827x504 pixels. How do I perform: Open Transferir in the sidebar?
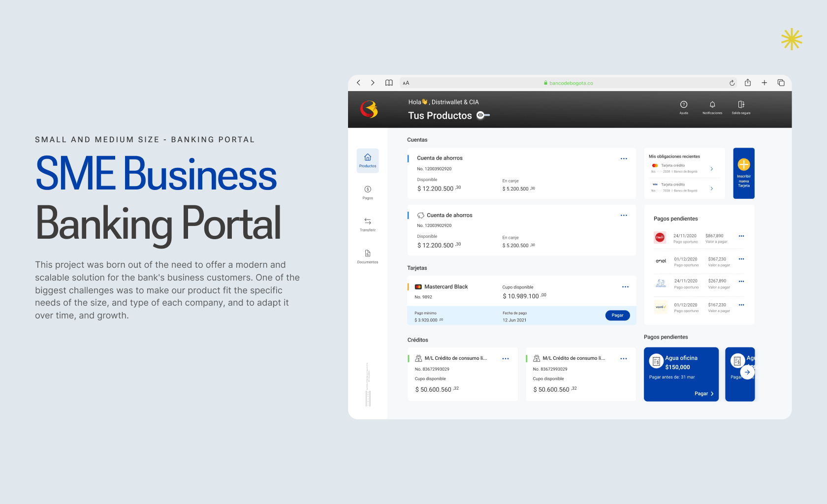pyautogui.click(x=368, y=224)
